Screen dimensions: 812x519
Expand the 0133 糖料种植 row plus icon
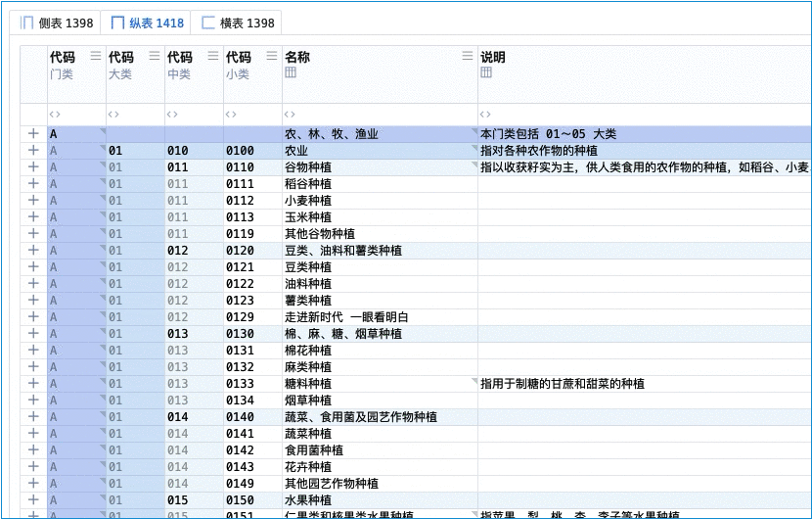click(x=33, y=384)
